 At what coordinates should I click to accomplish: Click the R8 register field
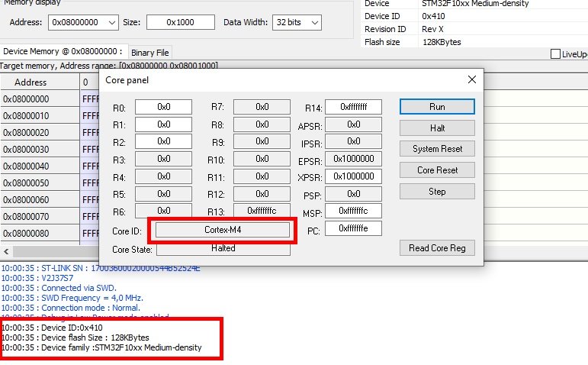tap(262, 124)
